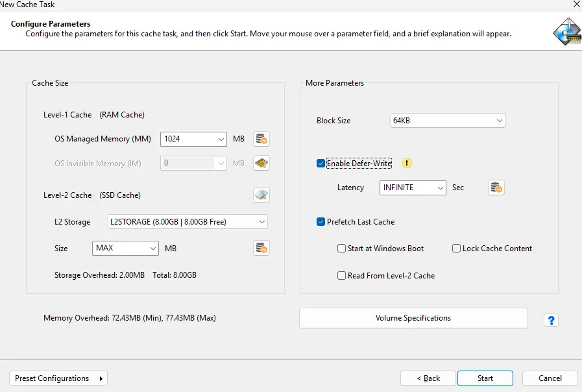
Task: Click the icon next to OS Managed Memory
Action: point(261,139)
